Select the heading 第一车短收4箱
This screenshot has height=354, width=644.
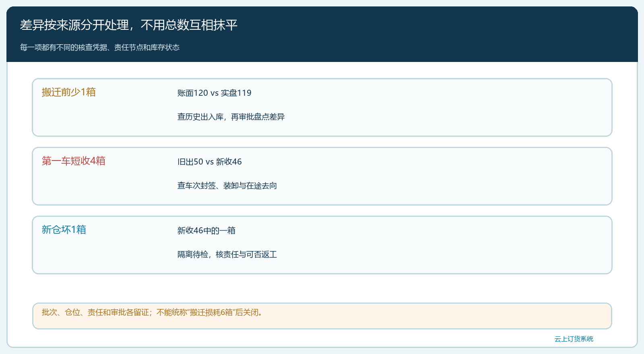[x=74, y=161]
